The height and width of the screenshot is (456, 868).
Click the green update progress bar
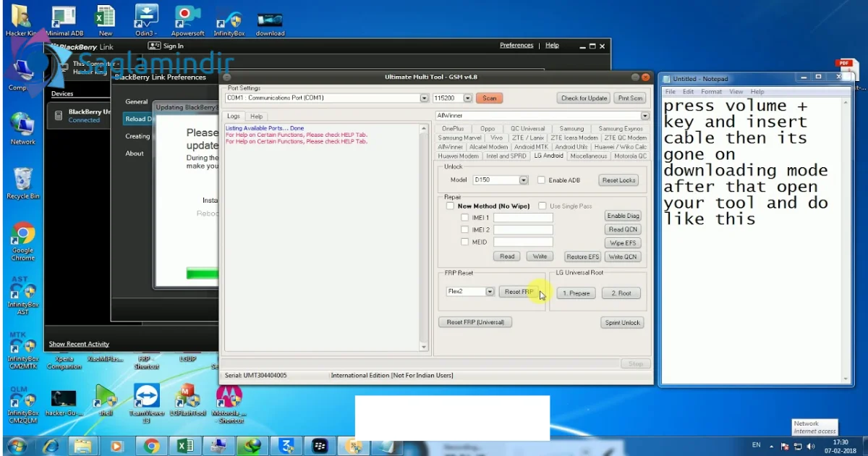click(203, 273)
